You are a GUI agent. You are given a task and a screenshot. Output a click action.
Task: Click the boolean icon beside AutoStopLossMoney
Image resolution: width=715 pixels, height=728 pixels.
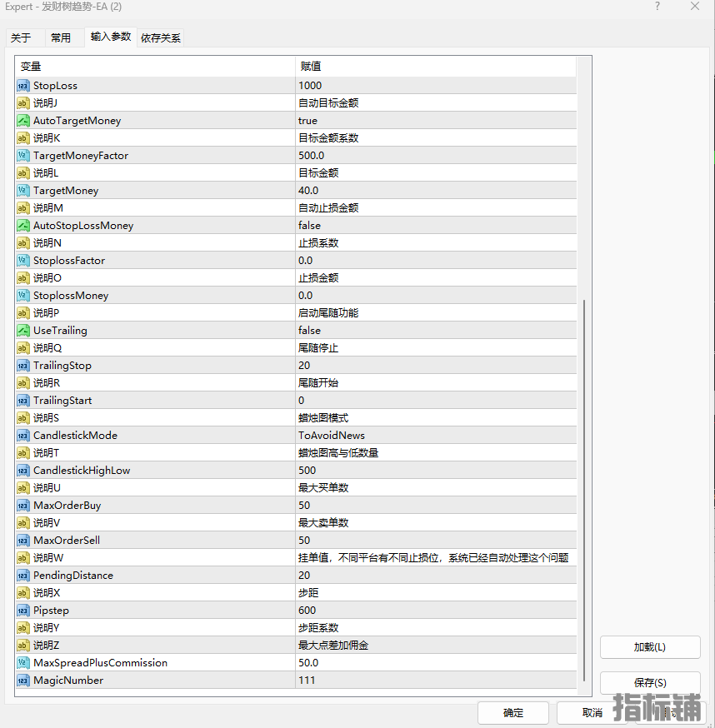point(23,226)
